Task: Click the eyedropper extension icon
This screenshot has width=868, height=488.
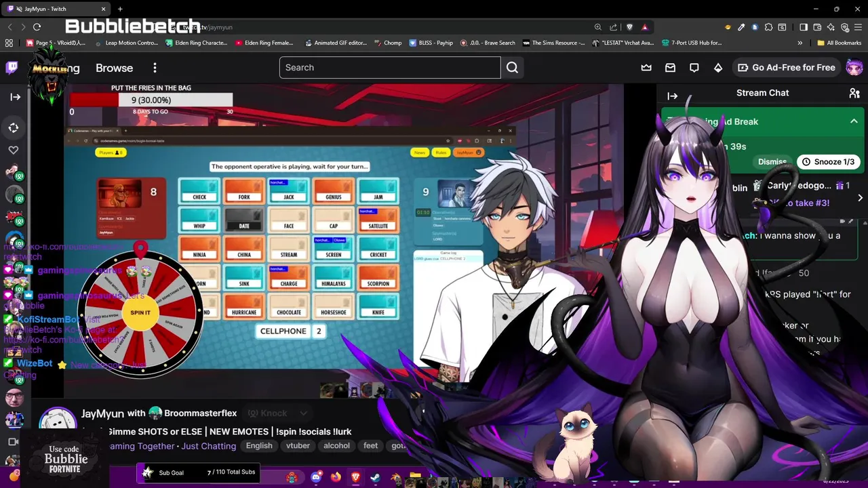Action: pos(741,27)
